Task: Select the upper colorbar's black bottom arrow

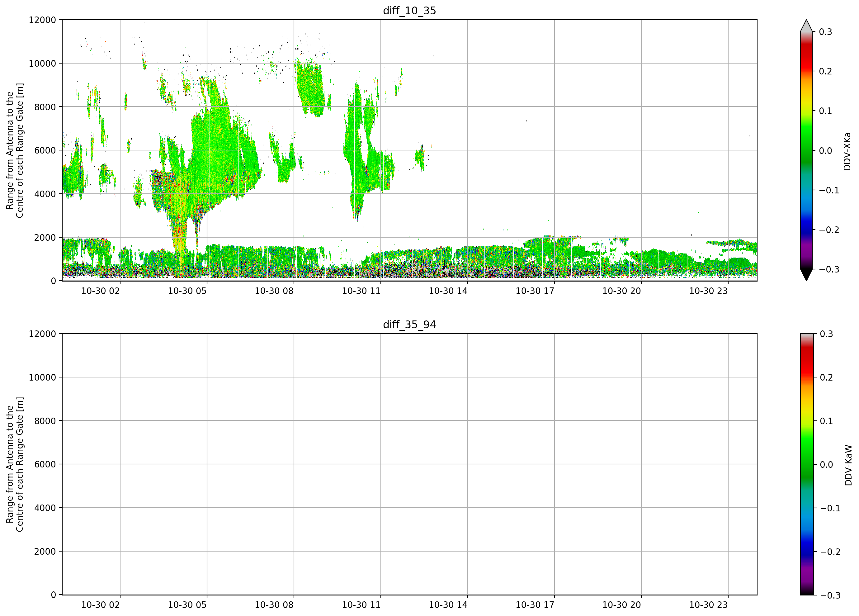Action: click(x=806, y=275)
